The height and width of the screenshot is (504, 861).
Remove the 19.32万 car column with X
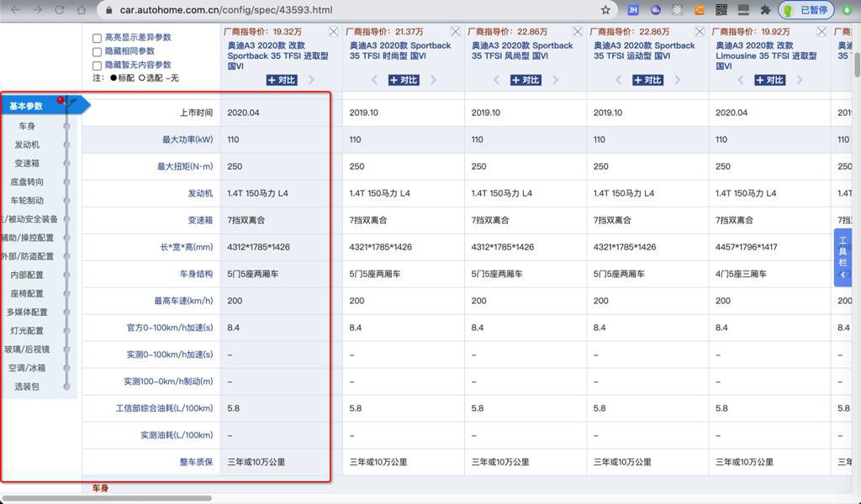tap(333, 32)
